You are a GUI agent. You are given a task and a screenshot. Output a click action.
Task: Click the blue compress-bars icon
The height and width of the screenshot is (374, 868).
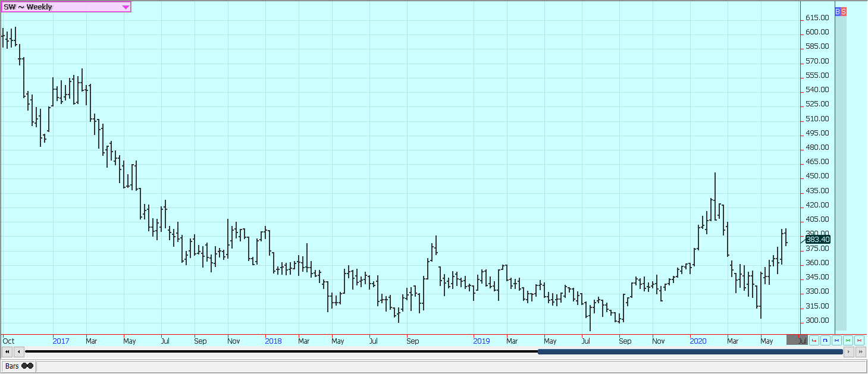(x=836, y=340)
